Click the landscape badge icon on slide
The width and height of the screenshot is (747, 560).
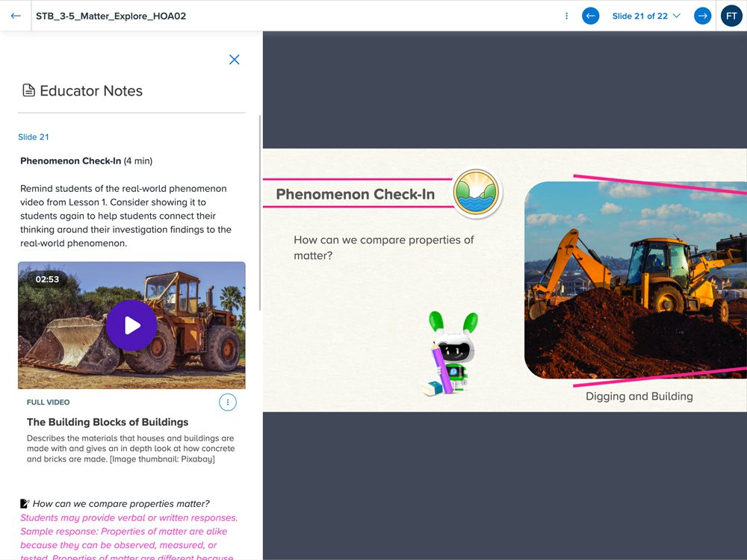[477, 193]
